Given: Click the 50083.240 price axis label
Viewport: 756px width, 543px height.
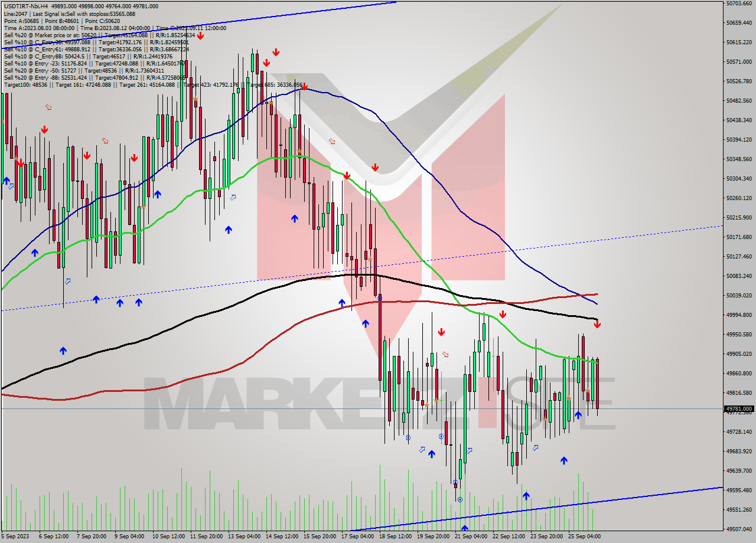Looking at the screenshot, I should 739,276.
